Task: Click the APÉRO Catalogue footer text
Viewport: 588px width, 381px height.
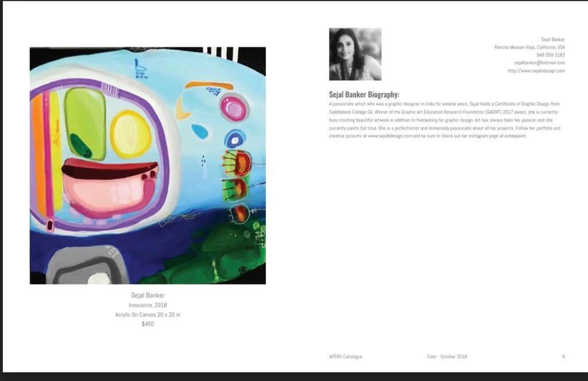Action: point(345,356)
